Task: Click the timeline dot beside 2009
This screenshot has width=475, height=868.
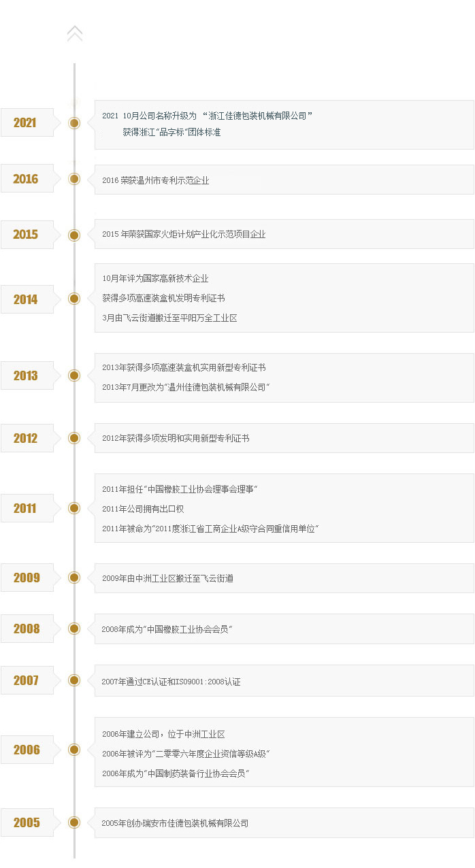Action: 75,578
